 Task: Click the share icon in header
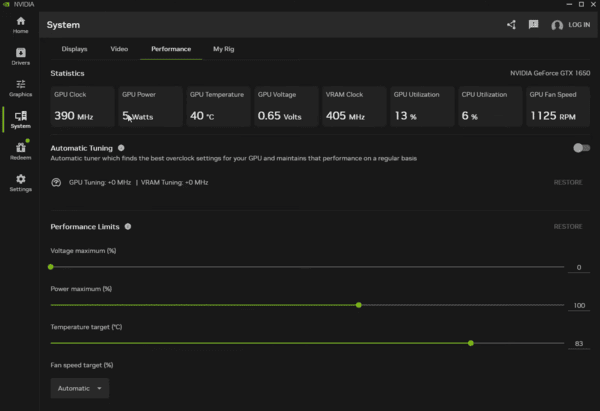pos(512,25)
